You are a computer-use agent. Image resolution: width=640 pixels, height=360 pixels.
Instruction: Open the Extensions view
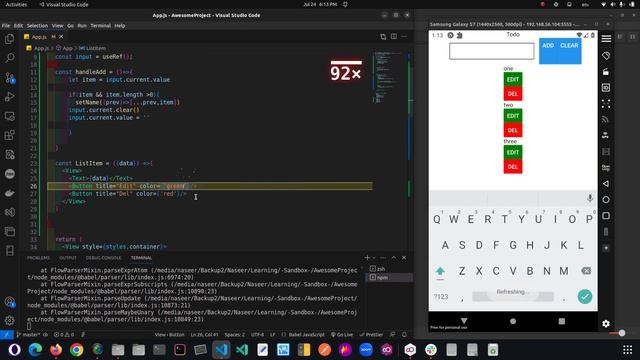[9, 135]
